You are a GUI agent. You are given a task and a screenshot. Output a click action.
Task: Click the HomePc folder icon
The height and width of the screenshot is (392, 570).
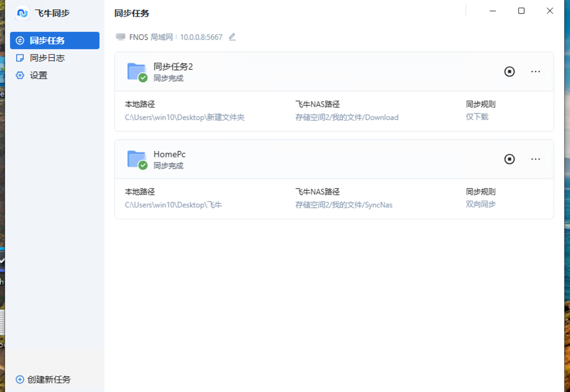(137, 159)
